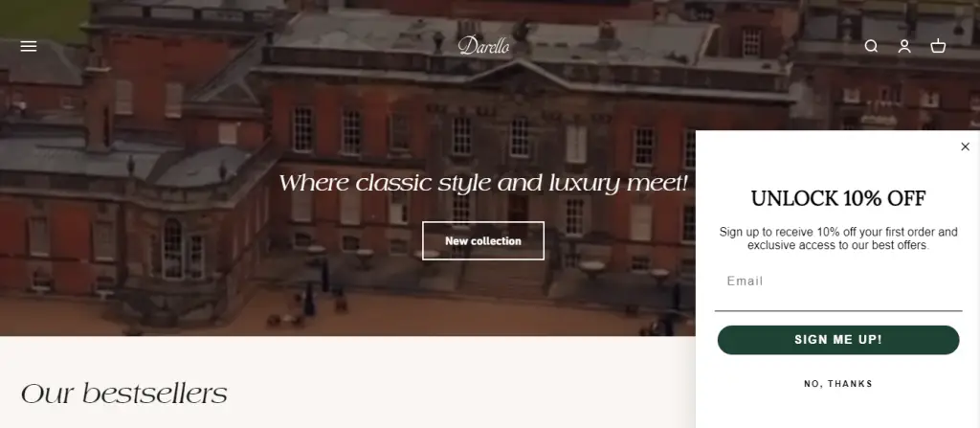Open the account login icon
Viewport: 980px width, 428px height.
[x=904, y=46]
